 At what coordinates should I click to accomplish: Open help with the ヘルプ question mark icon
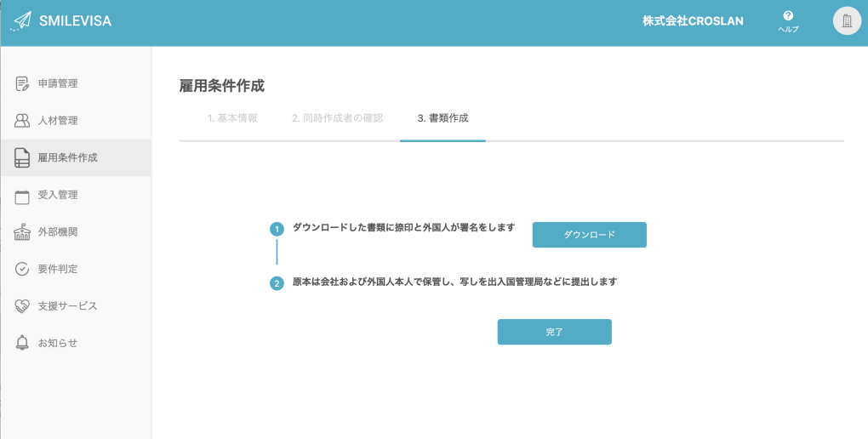click(x=788, y=16)
